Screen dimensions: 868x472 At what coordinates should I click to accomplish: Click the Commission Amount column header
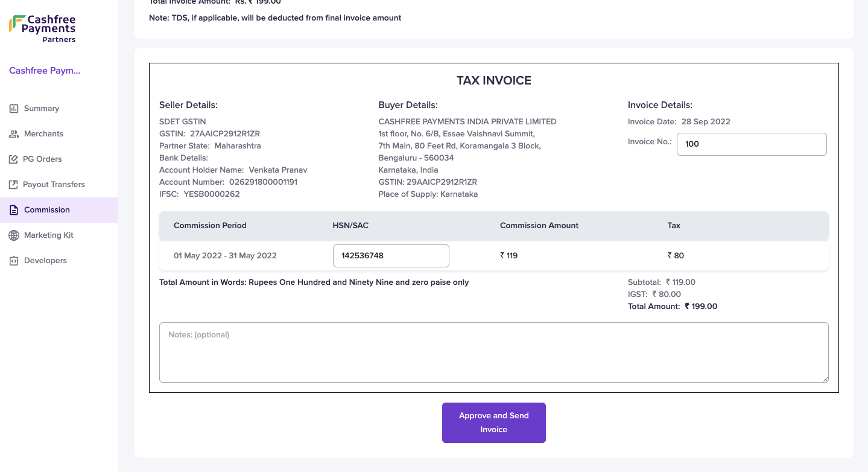pos(539,226)
